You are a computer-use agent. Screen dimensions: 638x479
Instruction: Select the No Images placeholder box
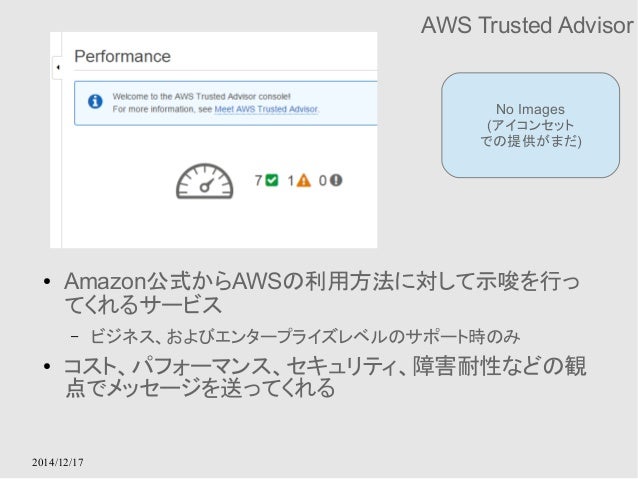pos(531,125)
